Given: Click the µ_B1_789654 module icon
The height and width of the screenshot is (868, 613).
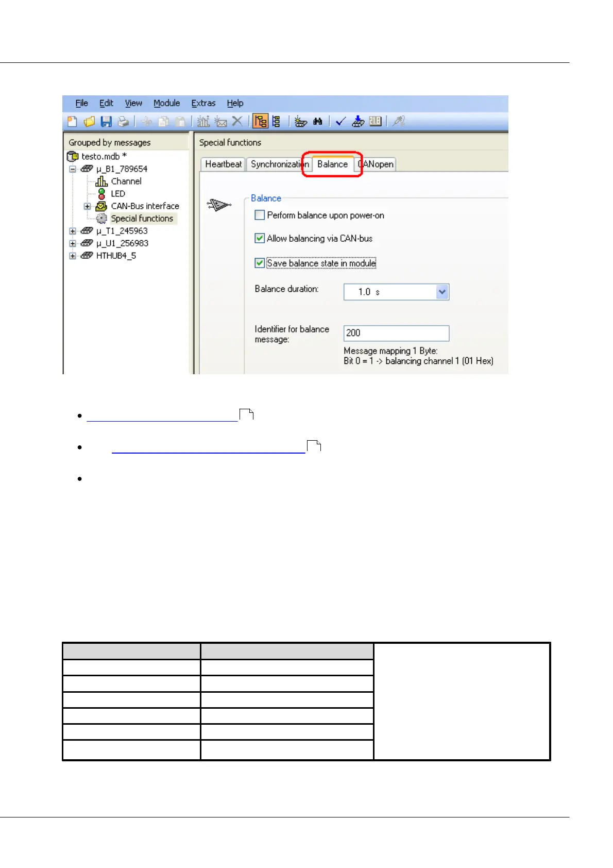Looking at the screenshot, I should click(87, 169).
